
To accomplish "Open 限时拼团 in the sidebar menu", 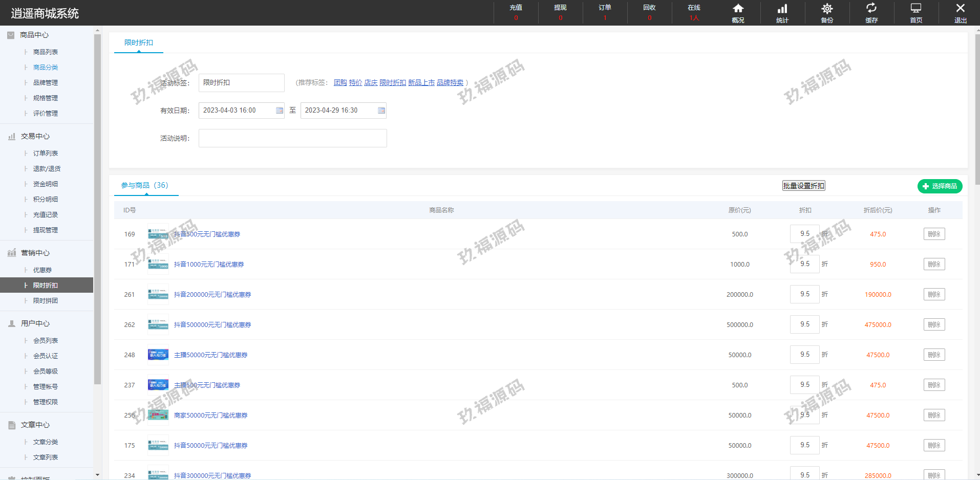I will [x=46, y=301].
